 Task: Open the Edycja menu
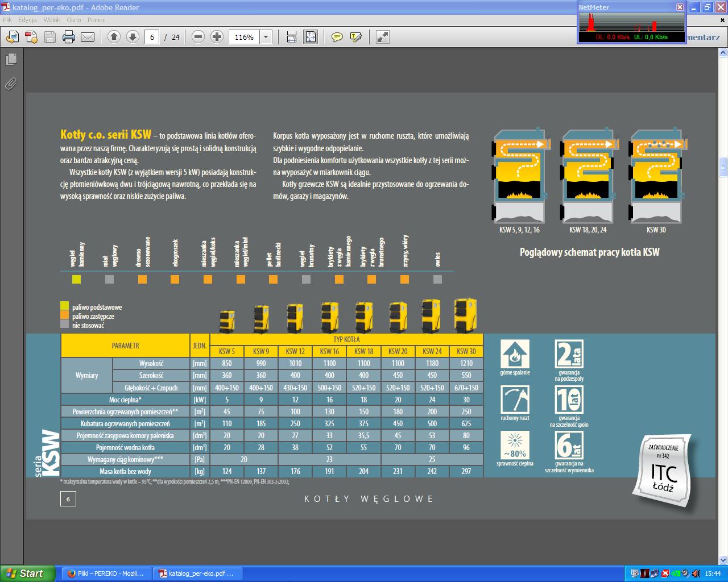[x=27, y=20]
